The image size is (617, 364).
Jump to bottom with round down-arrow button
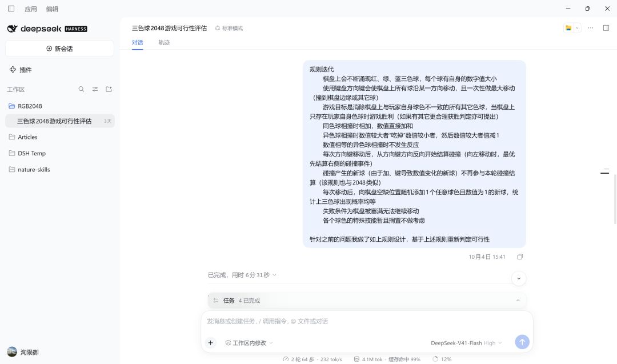[x=519, y=278]
